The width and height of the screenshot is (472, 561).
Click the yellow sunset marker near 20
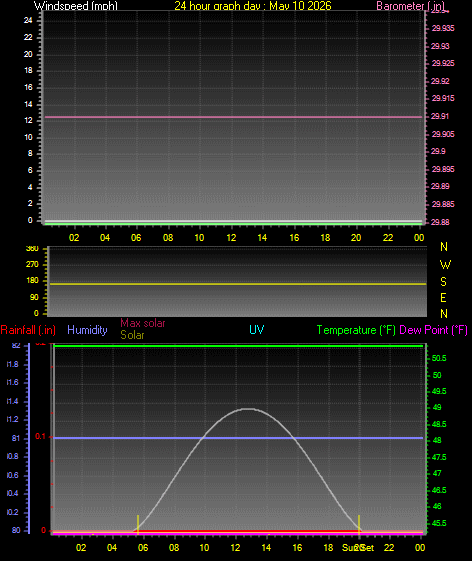click(x=359, y=525)
